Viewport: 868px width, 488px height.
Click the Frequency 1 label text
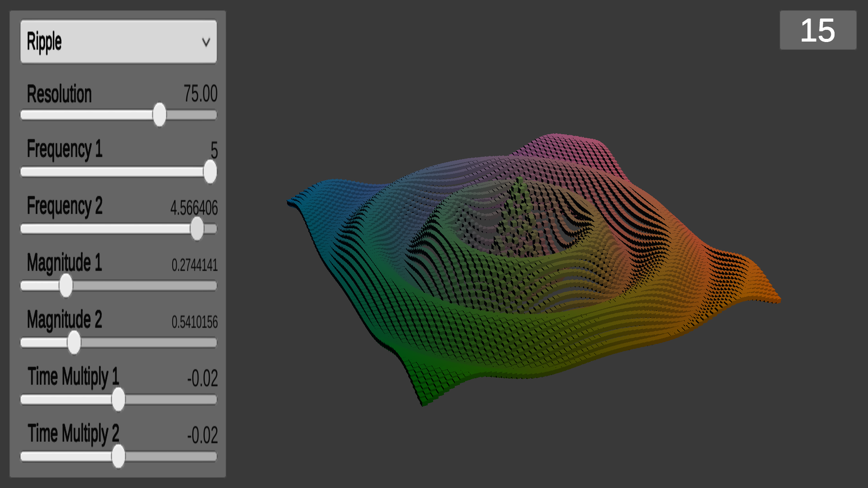[65, 149]
